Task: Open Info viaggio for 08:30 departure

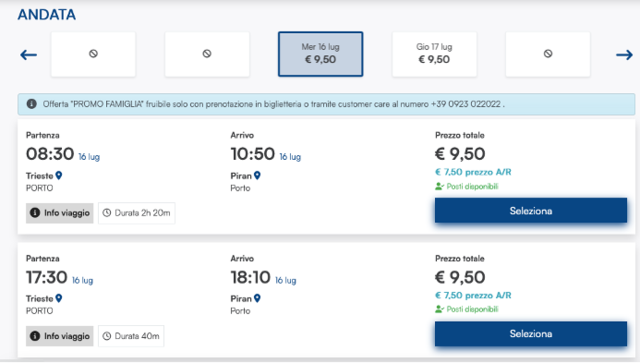Action: coord(60,213)
